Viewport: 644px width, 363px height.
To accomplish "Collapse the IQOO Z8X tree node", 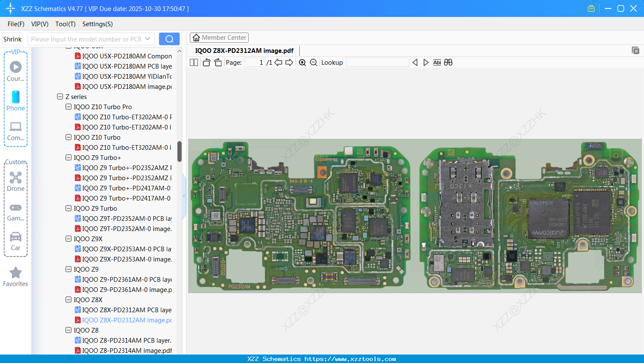I will [x=69, y=300].
